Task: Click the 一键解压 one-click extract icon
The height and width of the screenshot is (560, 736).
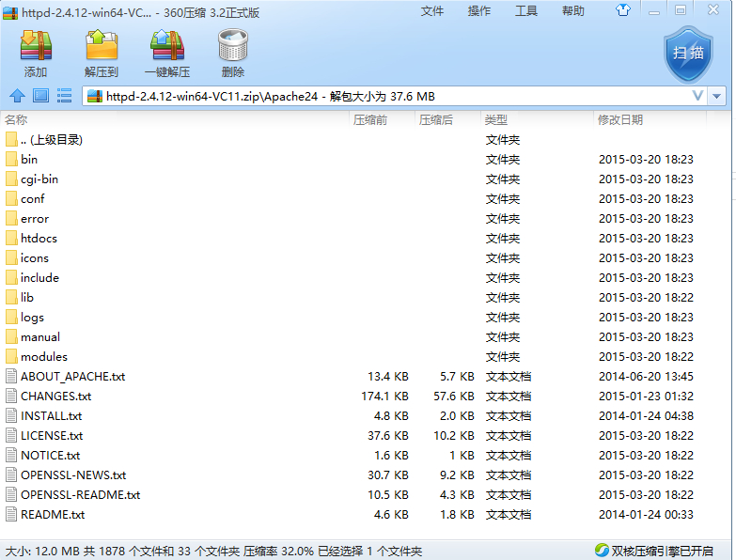Action: pyautogui.click(x=167, y=46)
